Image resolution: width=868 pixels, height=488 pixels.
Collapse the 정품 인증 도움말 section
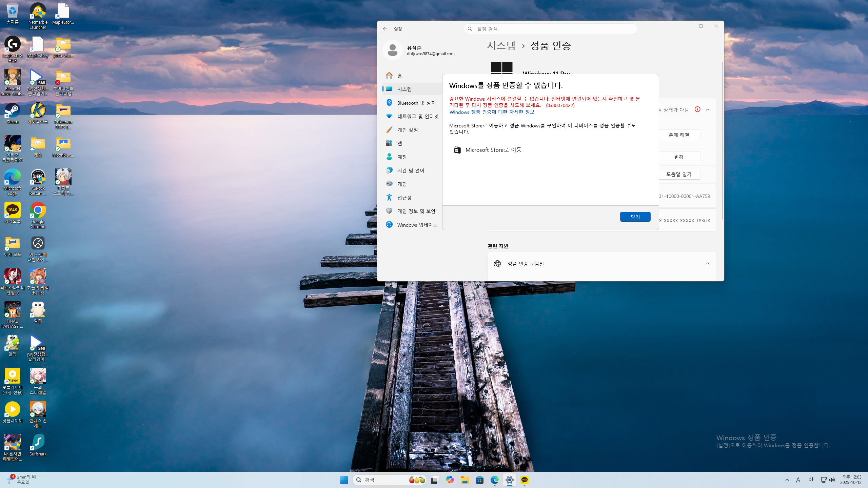tap(708, 264)
